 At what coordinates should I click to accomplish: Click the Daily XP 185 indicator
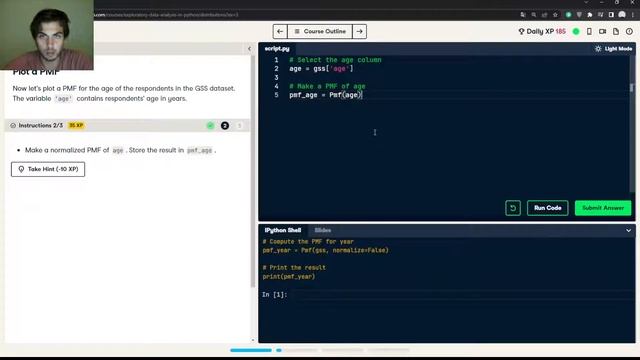point(542,31)
